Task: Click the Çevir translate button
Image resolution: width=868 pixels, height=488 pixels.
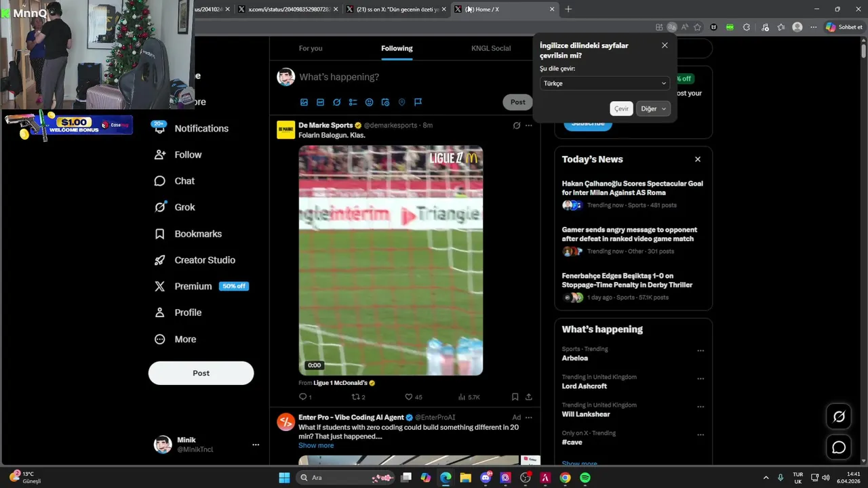Action: pyautogui.click(x=621, y=108)
